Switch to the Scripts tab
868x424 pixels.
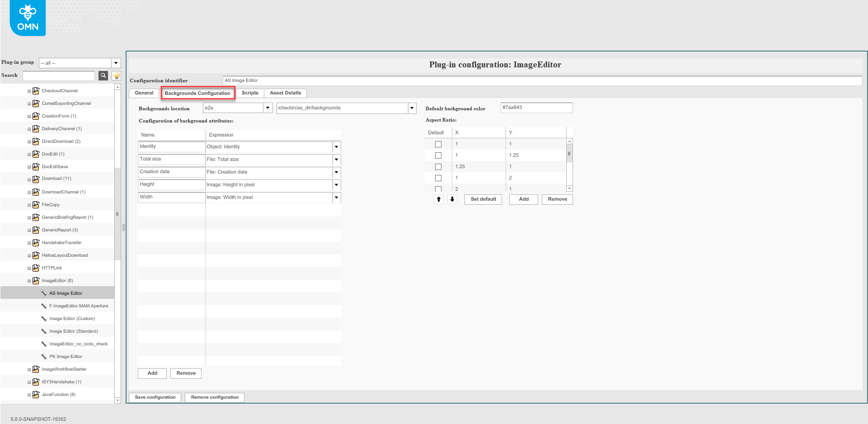250,93
